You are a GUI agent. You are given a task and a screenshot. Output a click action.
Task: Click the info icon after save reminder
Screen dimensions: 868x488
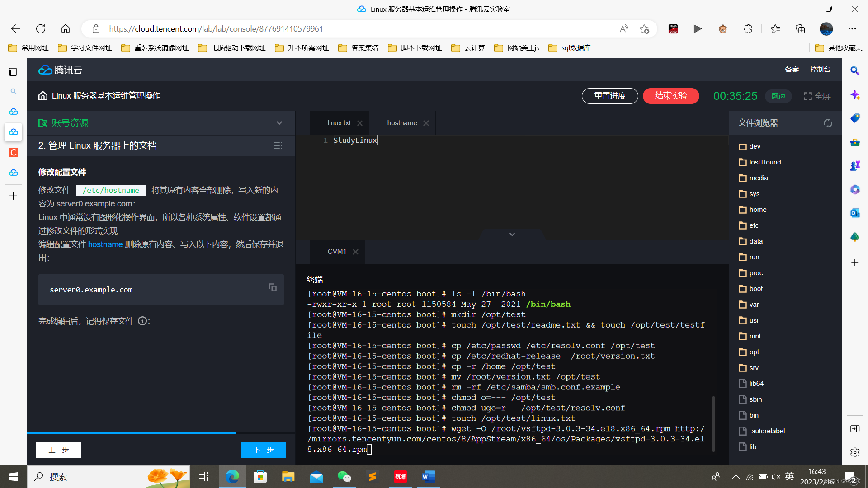142,321
